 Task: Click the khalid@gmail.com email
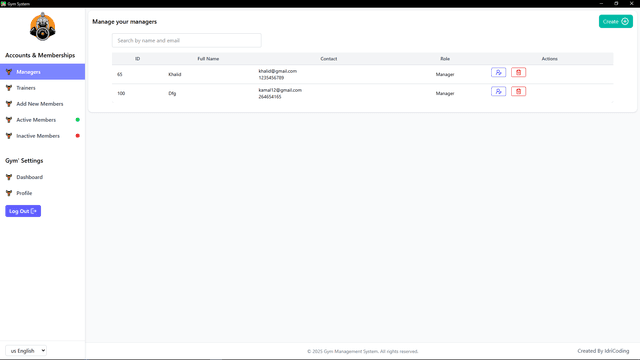[x=278, y=71]
